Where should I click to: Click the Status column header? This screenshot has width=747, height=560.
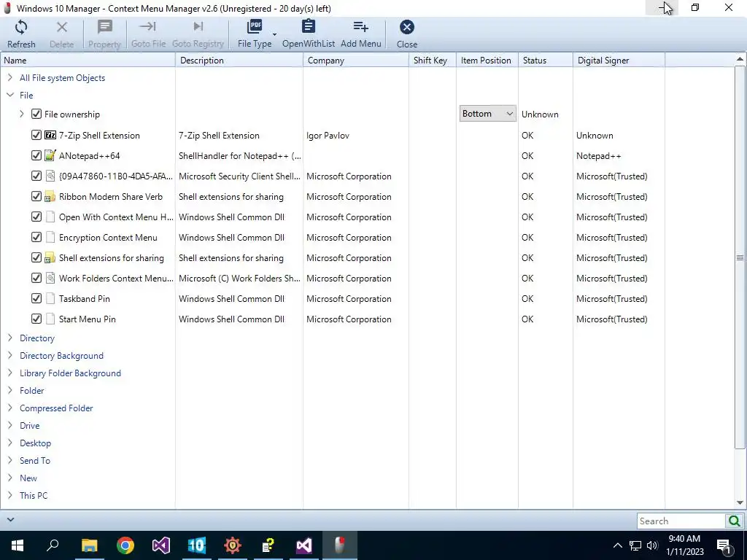pyautogui.click(x=546, y=61)
